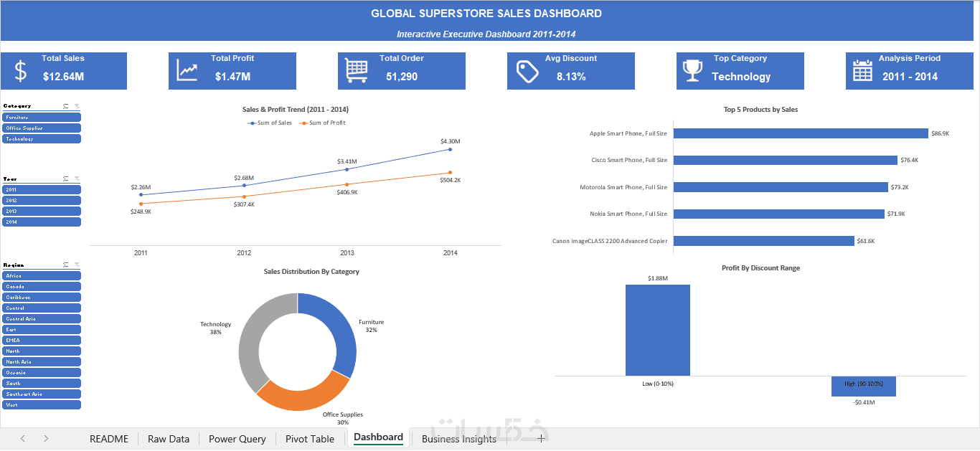
Task: Enable multi-select on the Year slicer
Action: tap(66, 179)
